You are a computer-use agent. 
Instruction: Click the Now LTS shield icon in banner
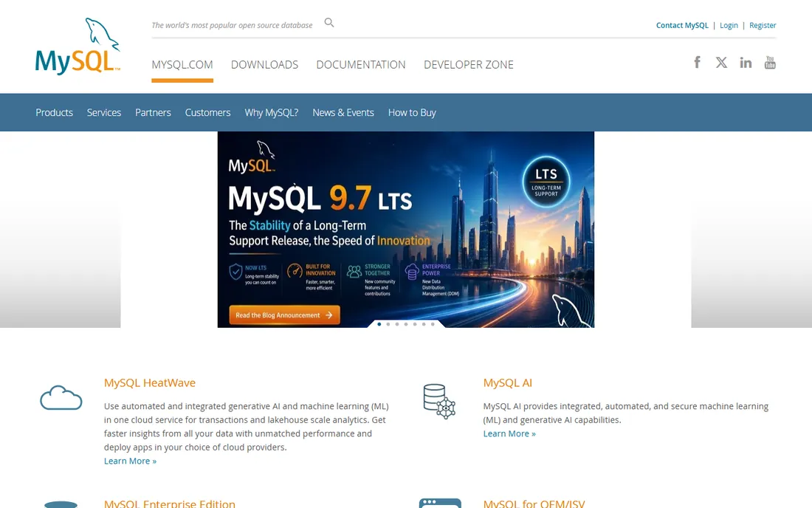pos(235,271)
